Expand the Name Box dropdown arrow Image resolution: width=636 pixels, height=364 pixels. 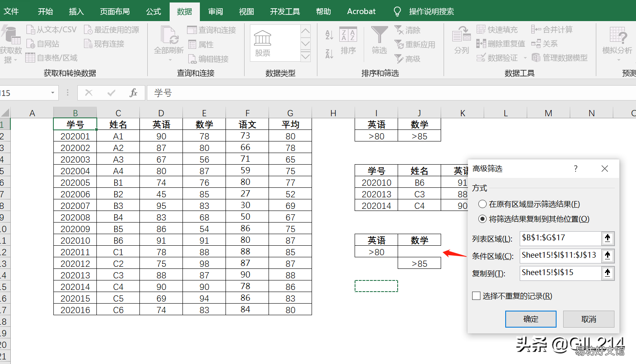click(x=53, y=93)
